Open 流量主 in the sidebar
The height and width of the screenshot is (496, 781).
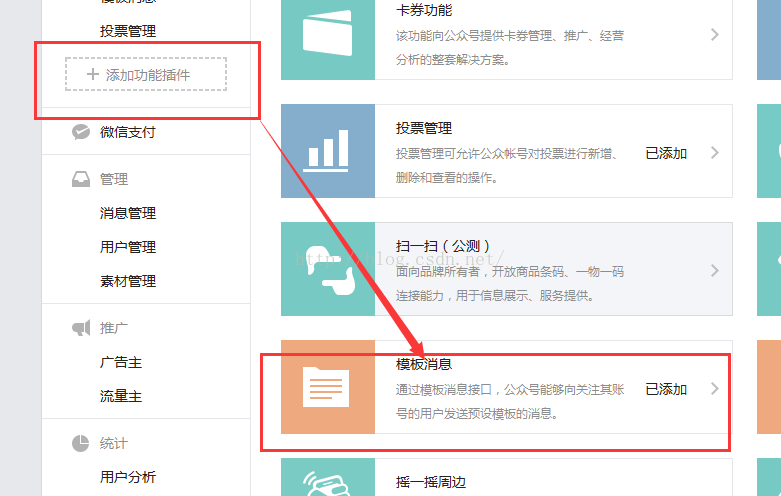[x=121, y=396]
